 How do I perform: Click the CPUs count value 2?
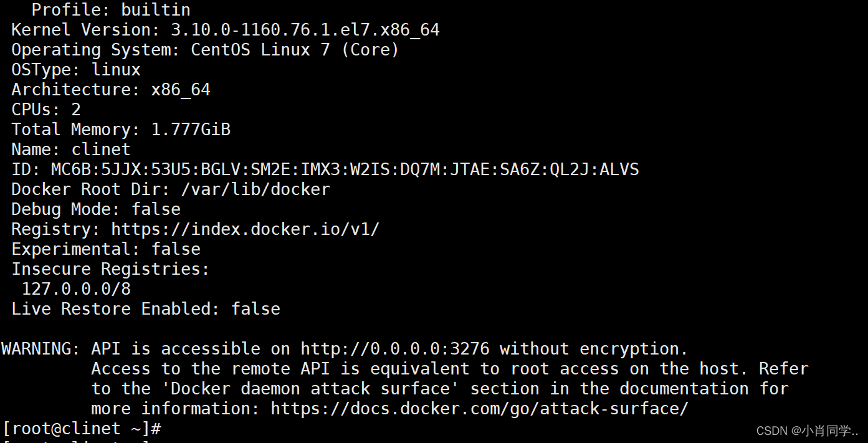tap(76, 110)
